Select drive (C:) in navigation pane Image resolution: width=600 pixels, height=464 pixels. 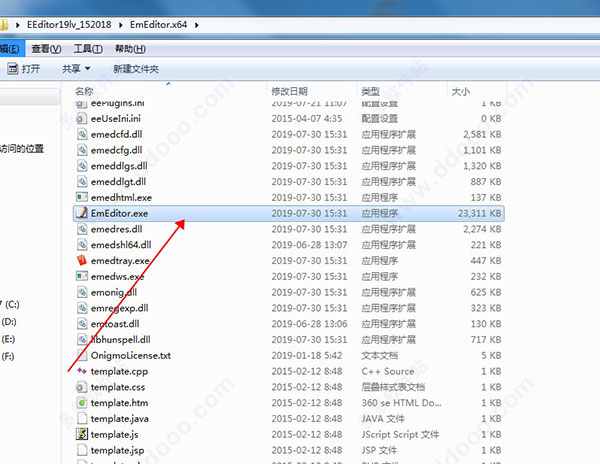click(x=11, y=304)
